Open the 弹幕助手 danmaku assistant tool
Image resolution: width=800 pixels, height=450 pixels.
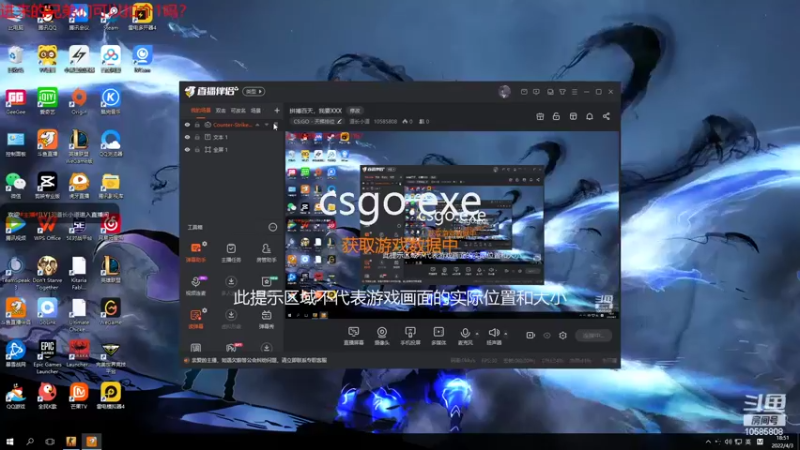(x=196, y=252)
